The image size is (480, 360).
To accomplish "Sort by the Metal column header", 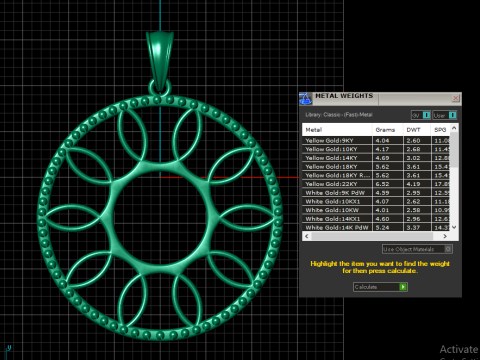I will [x=337, y=130].
